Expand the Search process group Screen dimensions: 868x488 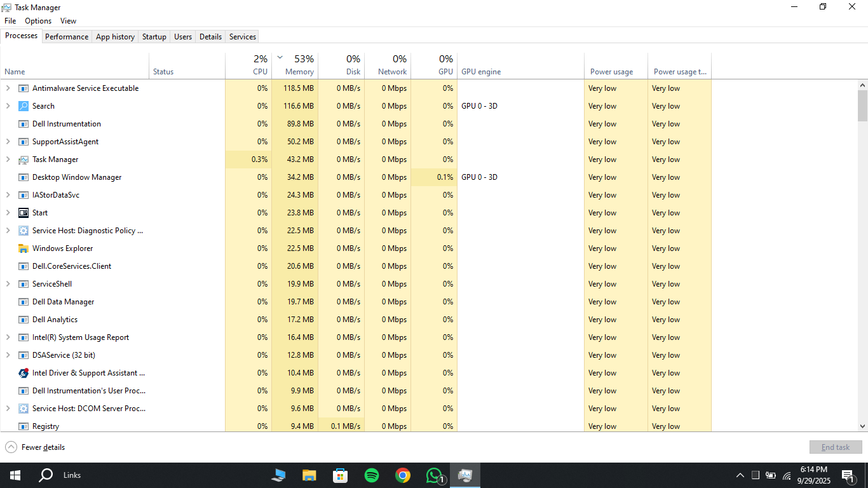pos(8,106)
